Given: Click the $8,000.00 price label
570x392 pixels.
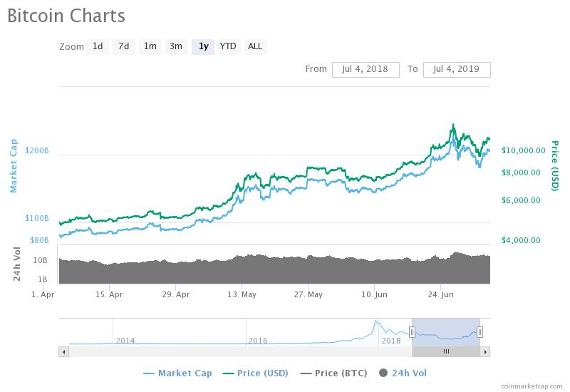Looking at the screenshot, I should tap(521, 172).
